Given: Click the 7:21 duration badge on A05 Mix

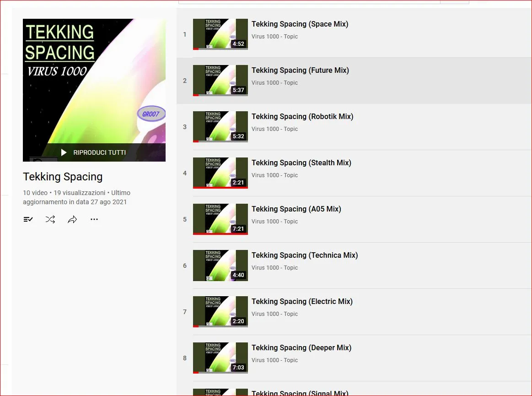Looking at the screenshot, I should tap(238, 228).
